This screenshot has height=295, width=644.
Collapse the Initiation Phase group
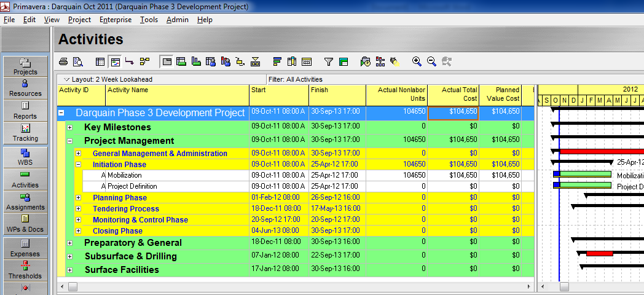[78, 165]
